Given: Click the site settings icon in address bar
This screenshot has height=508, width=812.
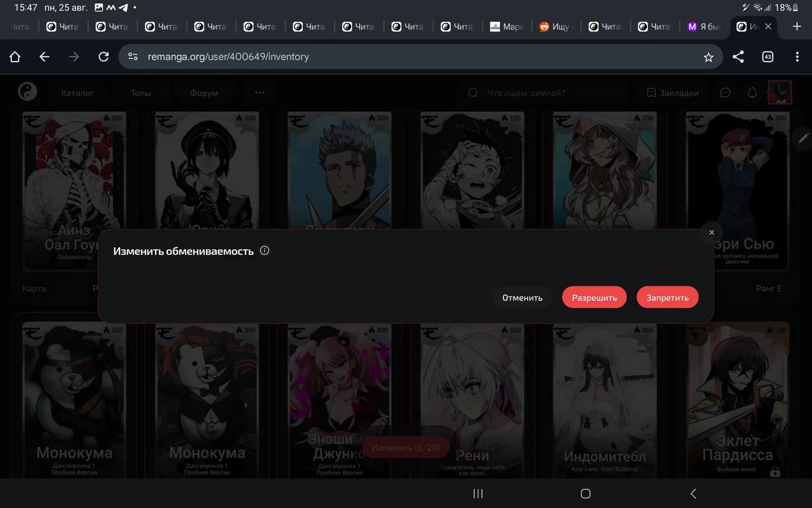Looking at the screenshot, I should tap(133, 57).
